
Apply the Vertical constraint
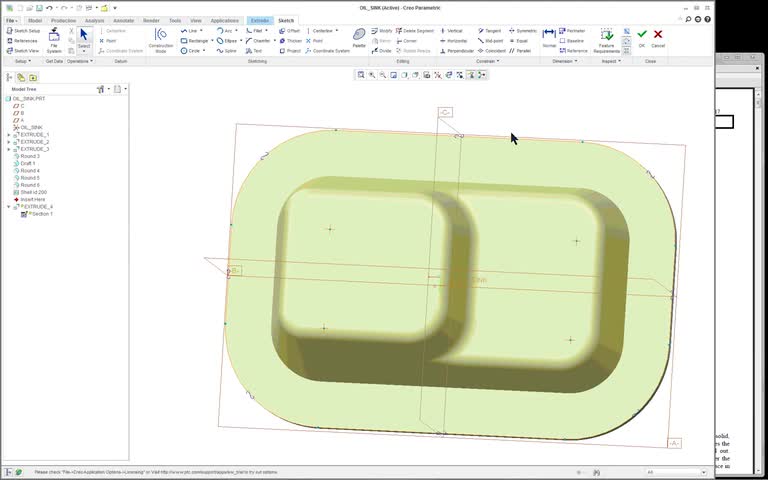pos(451,31)
